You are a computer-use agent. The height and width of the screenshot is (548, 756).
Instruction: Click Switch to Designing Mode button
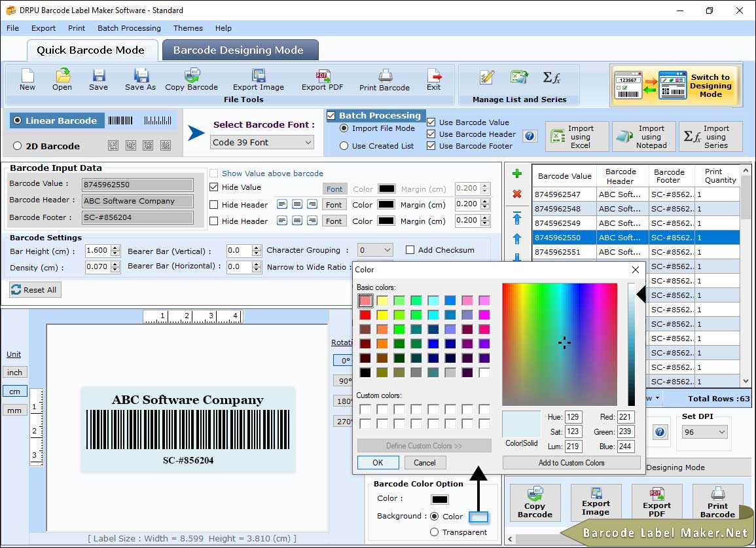675,85
